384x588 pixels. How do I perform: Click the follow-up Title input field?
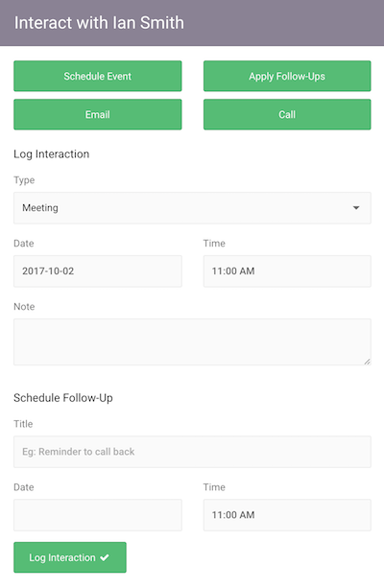click(192, 452)
